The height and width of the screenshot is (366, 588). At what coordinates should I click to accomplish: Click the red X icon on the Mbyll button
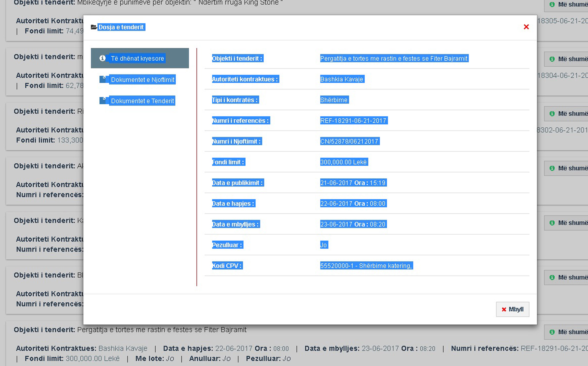pyautogui.click(x=504, y=309)
